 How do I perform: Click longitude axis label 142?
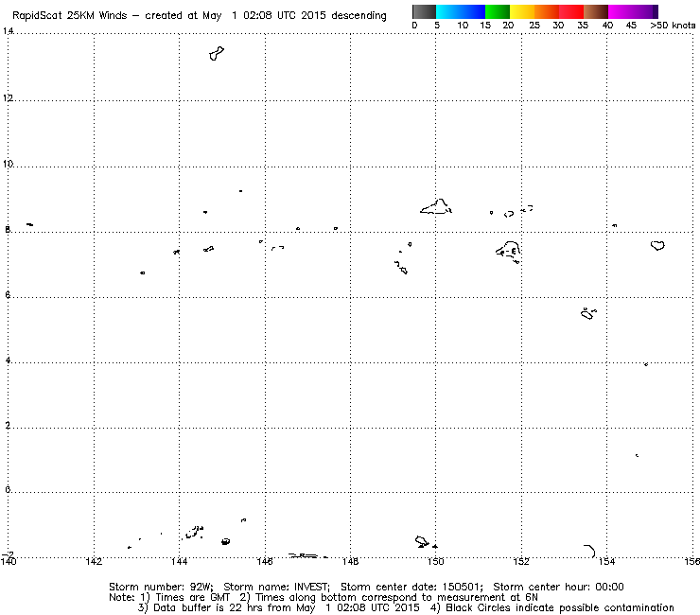click(94, 561)
